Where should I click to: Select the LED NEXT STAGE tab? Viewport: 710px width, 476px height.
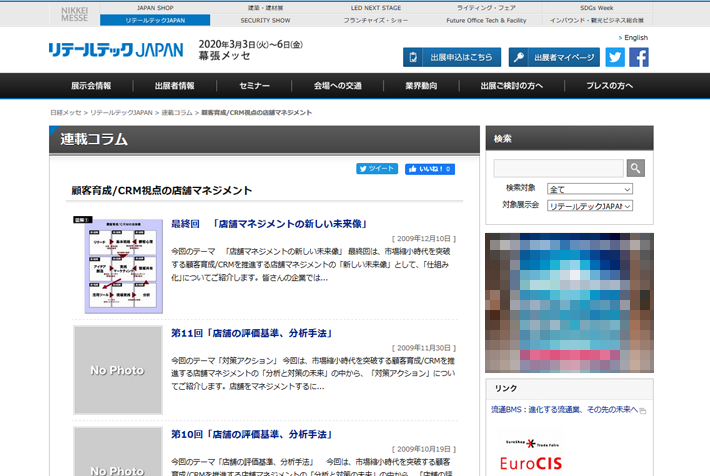[376, 8]
